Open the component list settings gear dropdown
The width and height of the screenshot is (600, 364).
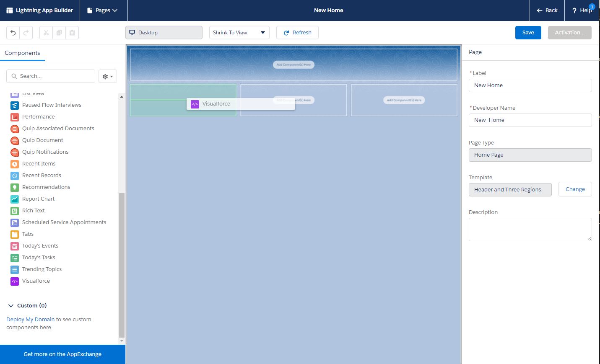pos(108,76)
